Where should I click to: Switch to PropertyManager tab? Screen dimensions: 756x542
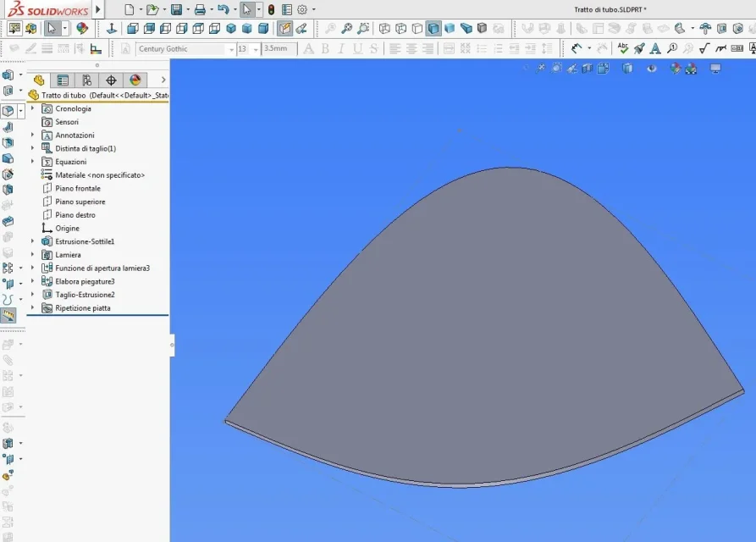[63, 80]
